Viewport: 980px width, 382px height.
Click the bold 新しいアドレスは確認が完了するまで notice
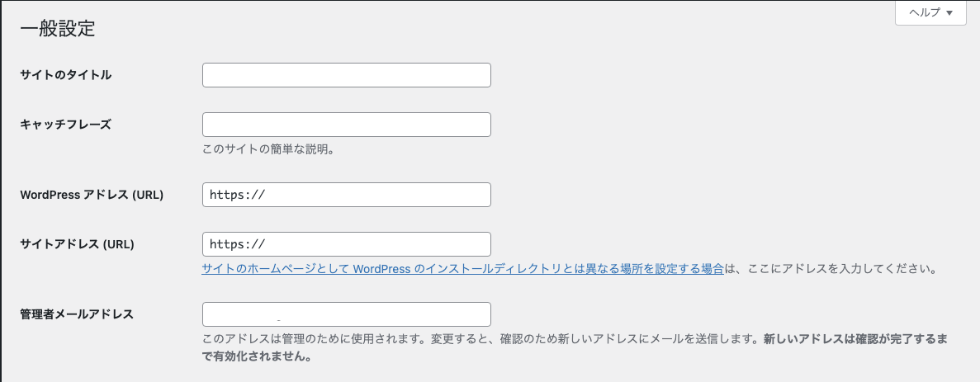856,340
